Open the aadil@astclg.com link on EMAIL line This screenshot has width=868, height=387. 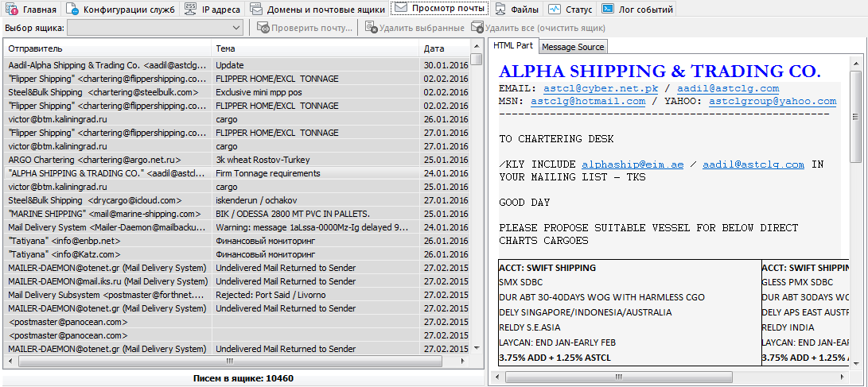pos(728,88)
